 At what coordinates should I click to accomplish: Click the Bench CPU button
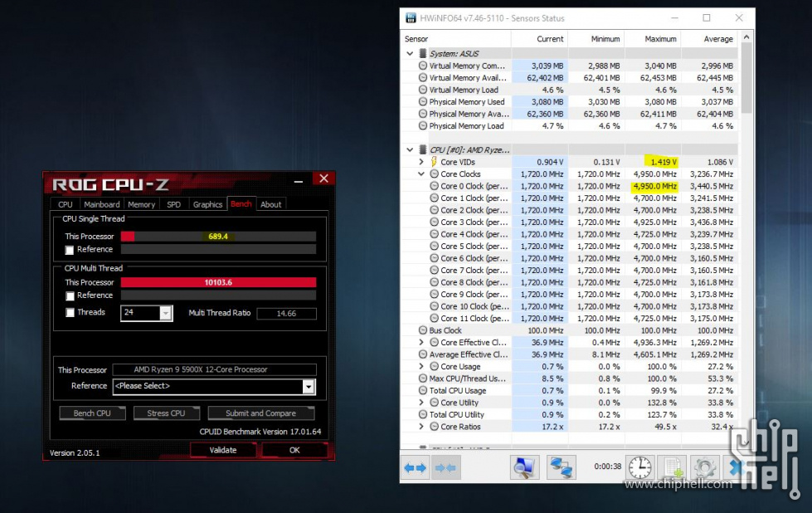[x=92, y=413]
